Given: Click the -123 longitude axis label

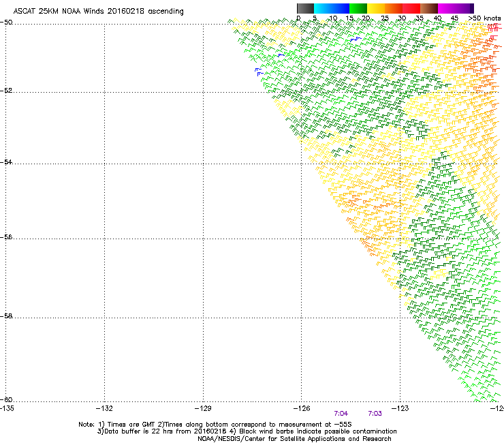Looking at the screenshot, I should [x=400, y=408].
